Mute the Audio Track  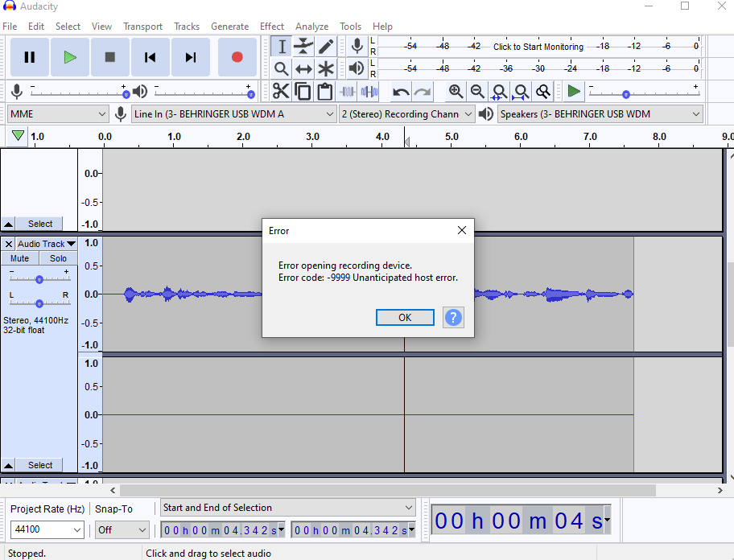point(19,257)
